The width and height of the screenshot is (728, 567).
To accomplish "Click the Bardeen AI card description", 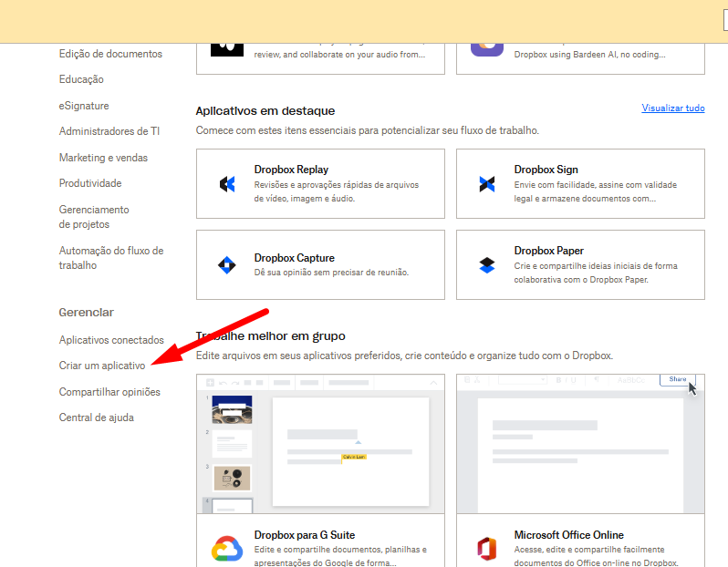I will [589, 55].
